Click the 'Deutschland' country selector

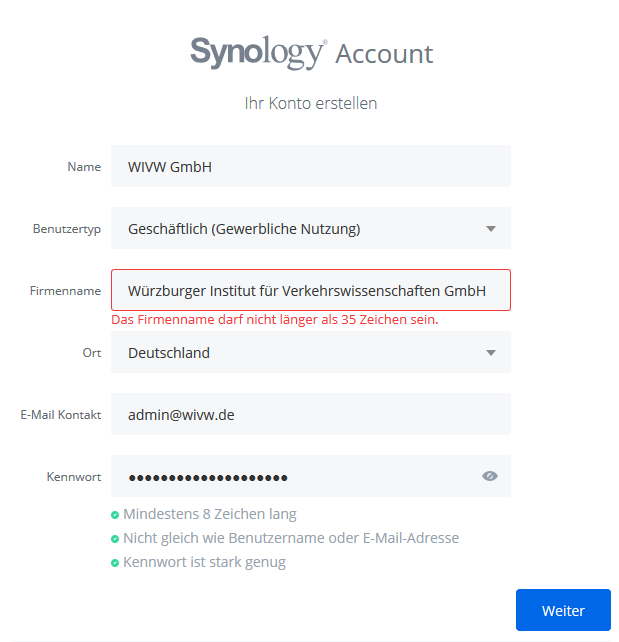300,353
